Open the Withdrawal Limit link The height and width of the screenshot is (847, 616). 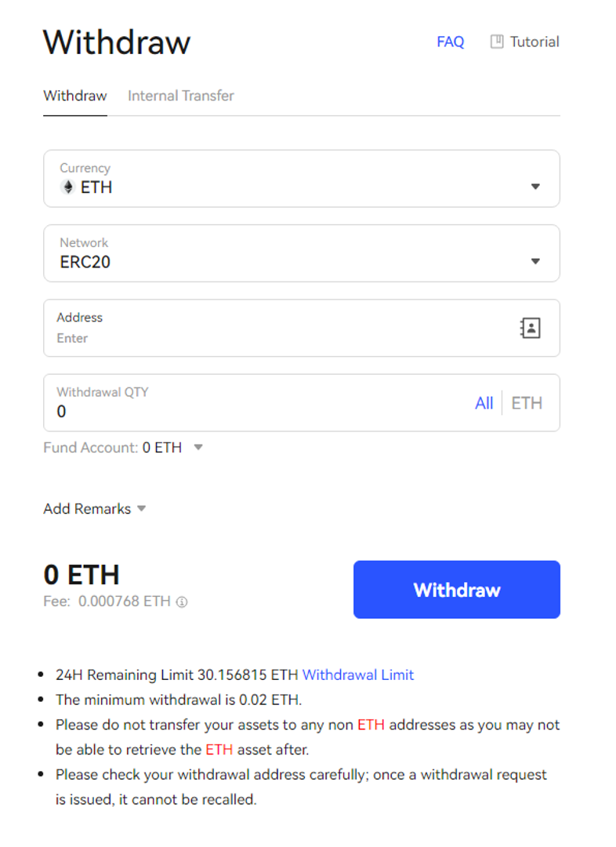[357, 674]
